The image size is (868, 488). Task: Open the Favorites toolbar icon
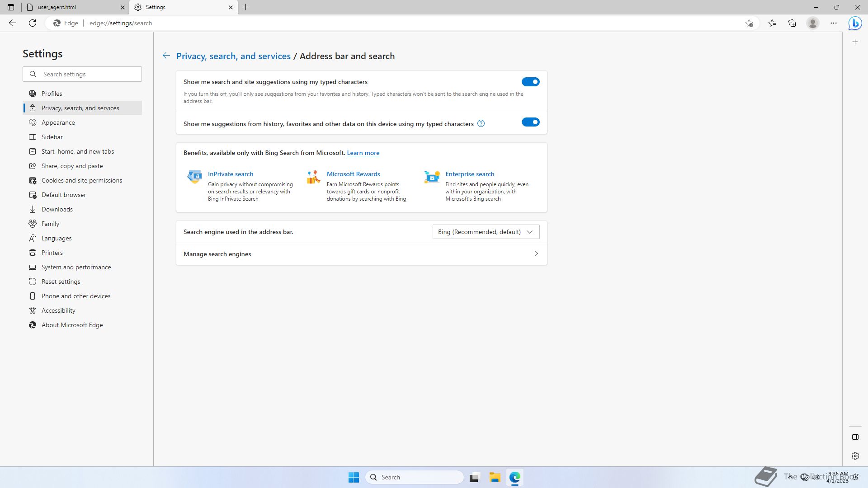point(772,23)
